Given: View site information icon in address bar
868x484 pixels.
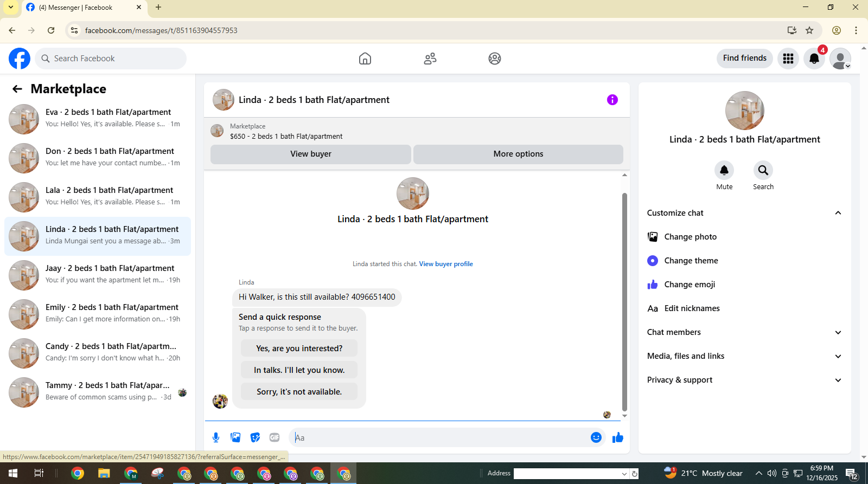Looking at the screenshot, I should pos(74,30).
